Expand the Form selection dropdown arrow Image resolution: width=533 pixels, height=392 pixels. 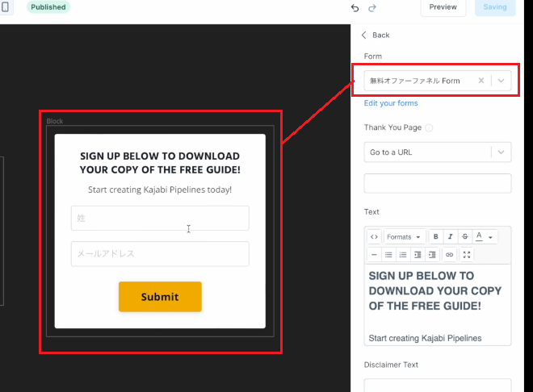click(501, 81)
